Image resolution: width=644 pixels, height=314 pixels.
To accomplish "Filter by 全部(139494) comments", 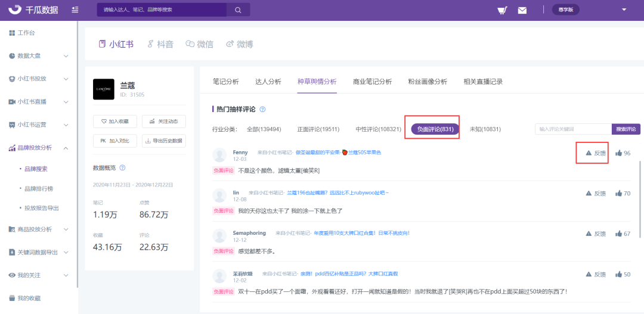I will [x=264, y=129].
